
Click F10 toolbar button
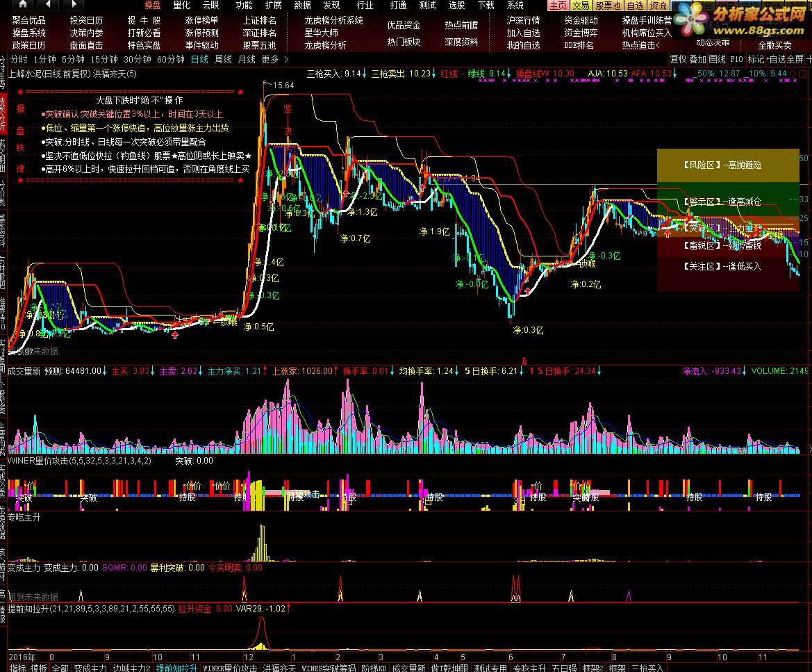pos(736,60)
